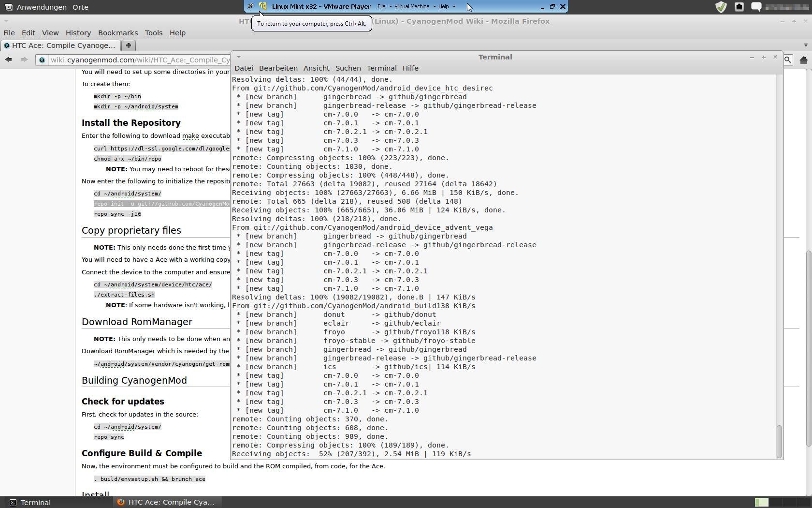Open Terminal Ansicht menu
This screenshot has height=508, width=812.
point(316,68)
